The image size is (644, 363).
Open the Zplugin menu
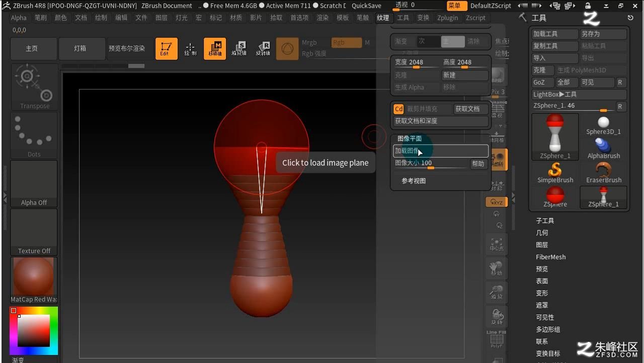448,18
